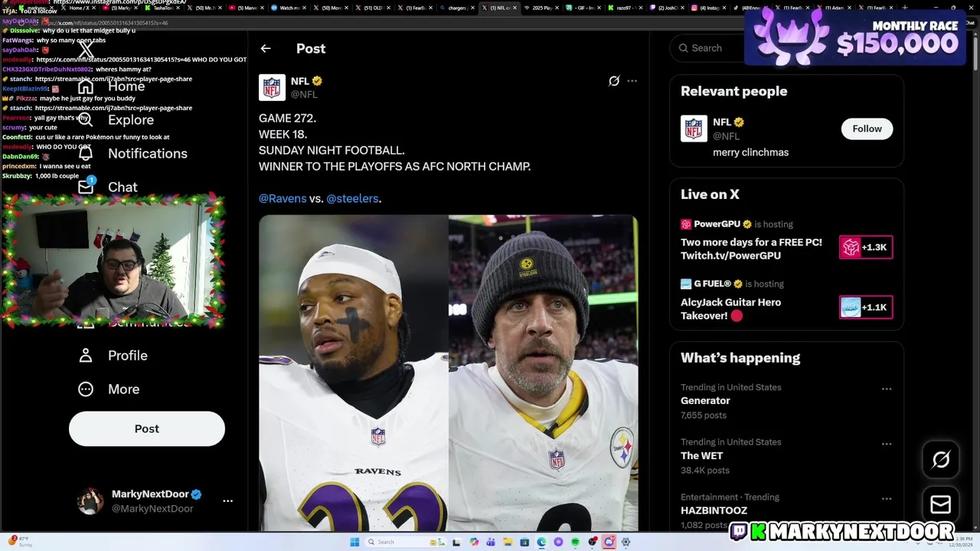Open options for HAZBINTOOZ trend

887,499
